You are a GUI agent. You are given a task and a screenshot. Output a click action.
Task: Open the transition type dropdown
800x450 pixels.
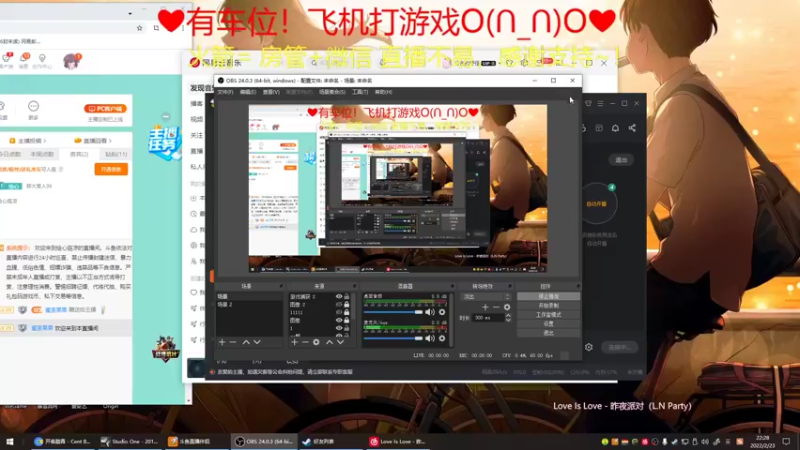[485, 296]
